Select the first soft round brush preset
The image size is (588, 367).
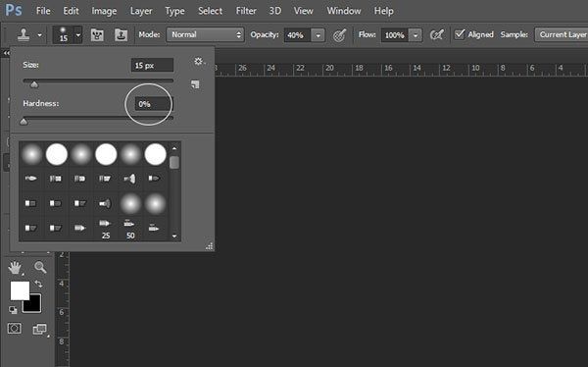(32, 154)
